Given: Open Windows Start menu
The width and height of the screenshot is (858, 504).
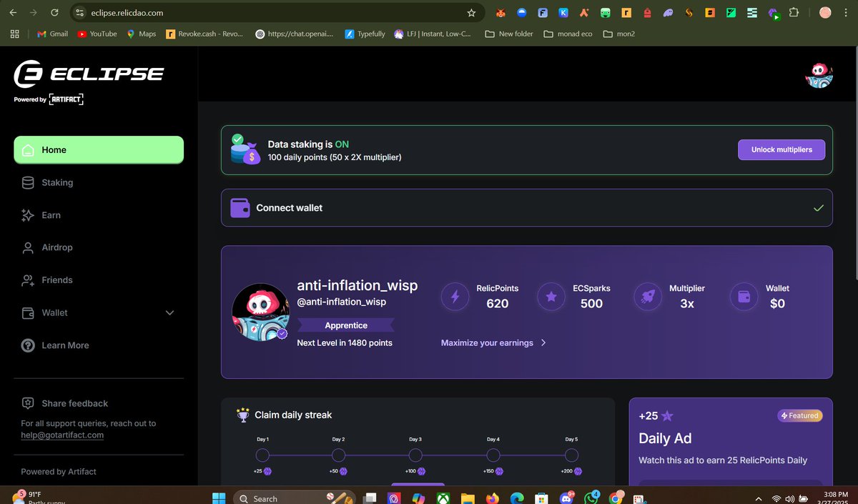Looking at the screenshot, I should 219,498.
